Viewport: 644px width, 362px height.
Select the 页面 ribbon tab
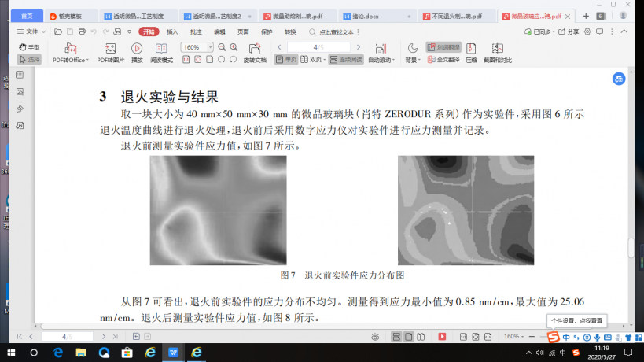(x=243, y=31)
